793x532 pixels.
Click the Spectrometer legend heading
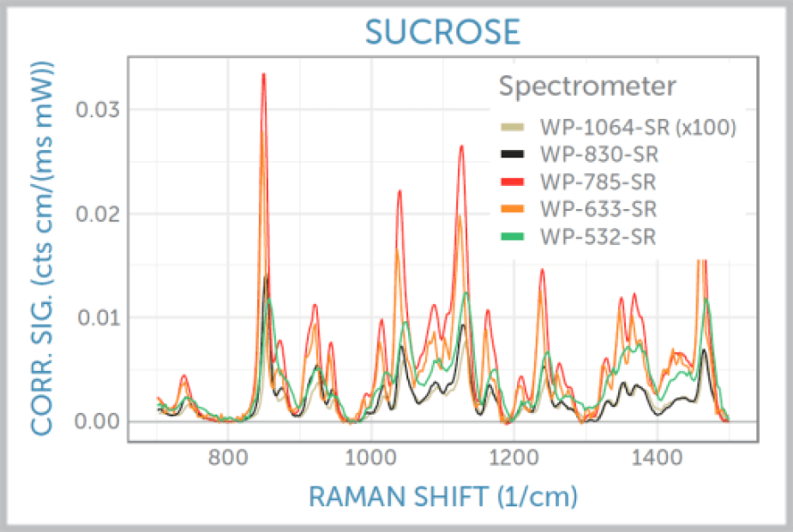tap(588, 87)
